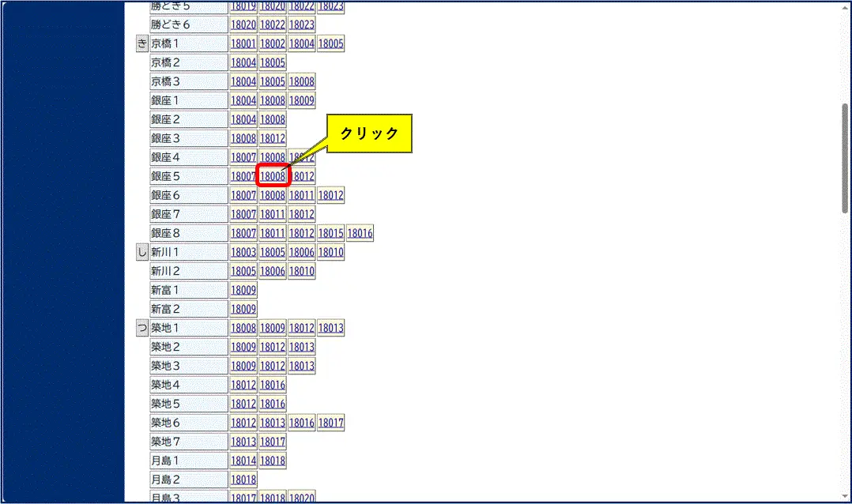Select link 18009 in the 新富1 row
852x504 pixels.
[243, 290]
